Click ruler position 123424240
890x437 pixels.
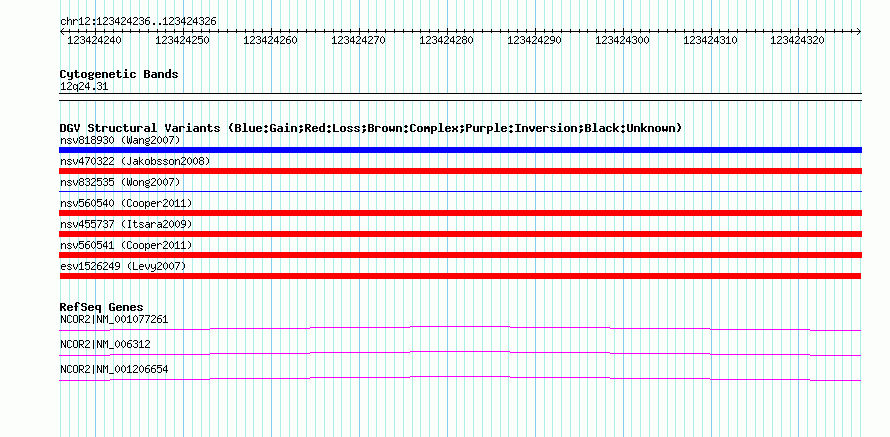[x=94, y=40]
